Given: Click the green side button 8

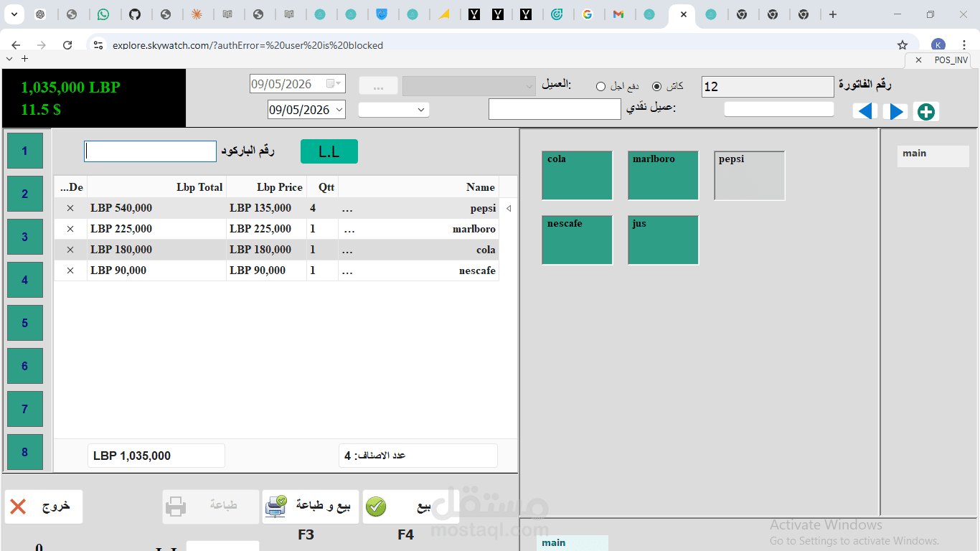Looking at the screenshot, I should point(25,452).
